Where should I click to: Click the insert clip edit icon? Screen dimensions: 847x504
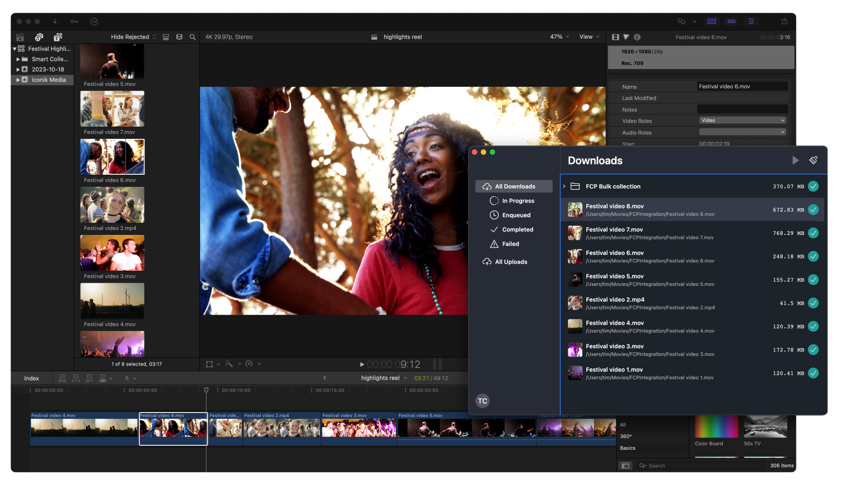pyautogui.click(x=76, y=378)
